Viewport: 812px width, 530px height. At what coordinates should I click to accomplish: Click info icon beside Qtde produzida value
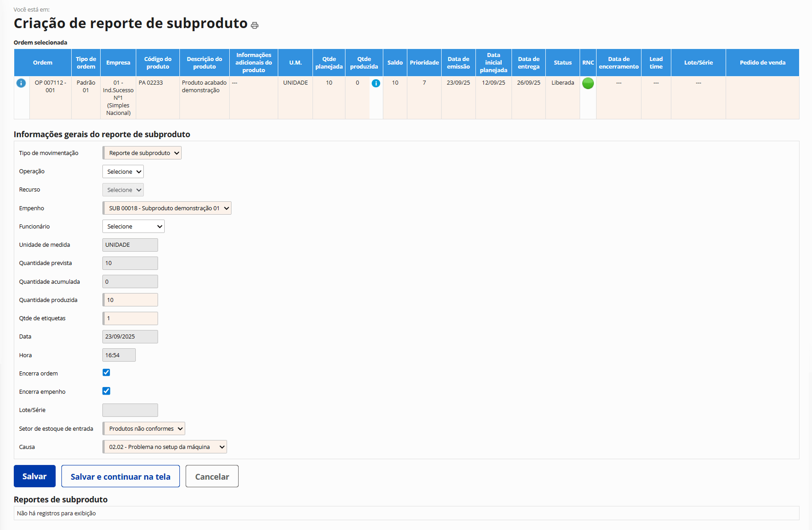tap(376, 83)
